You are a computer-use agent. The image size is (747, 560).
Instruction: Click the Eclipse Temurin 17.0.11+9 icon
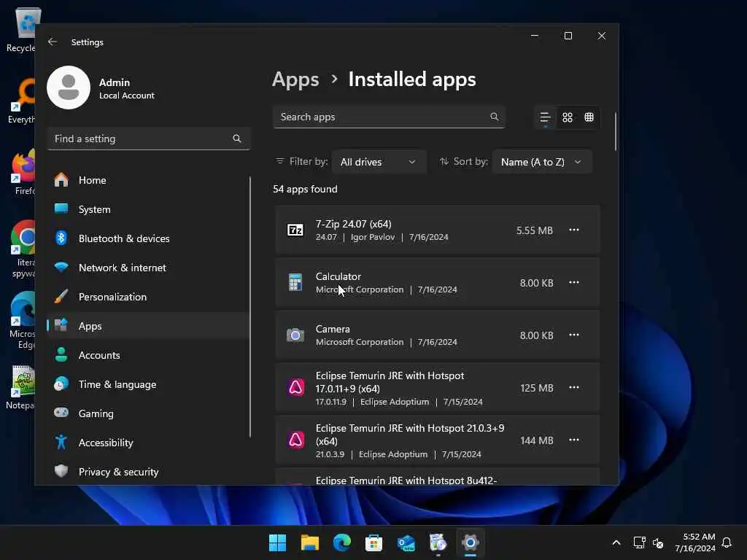tap(296, 388)
